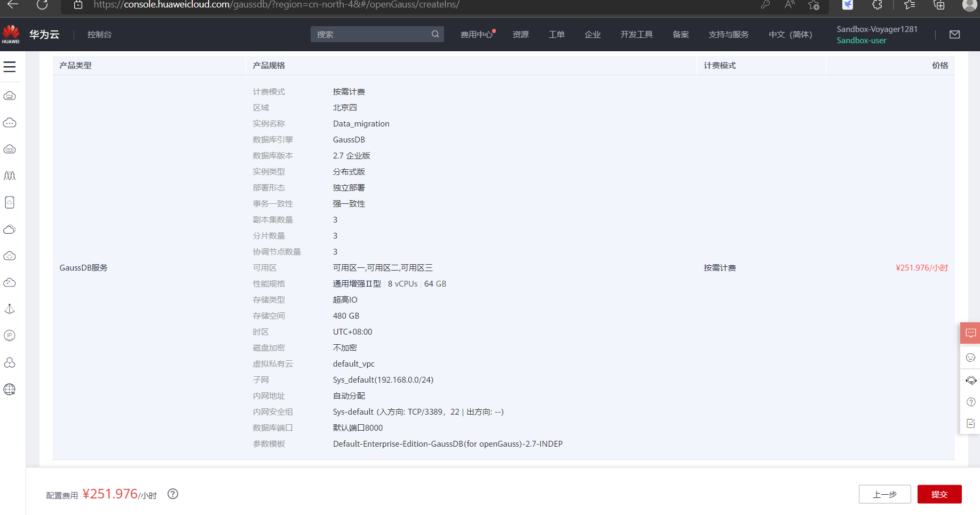The image size is (980, 515).
Task: Go back with browser back arrow
Action: (13, 4)
